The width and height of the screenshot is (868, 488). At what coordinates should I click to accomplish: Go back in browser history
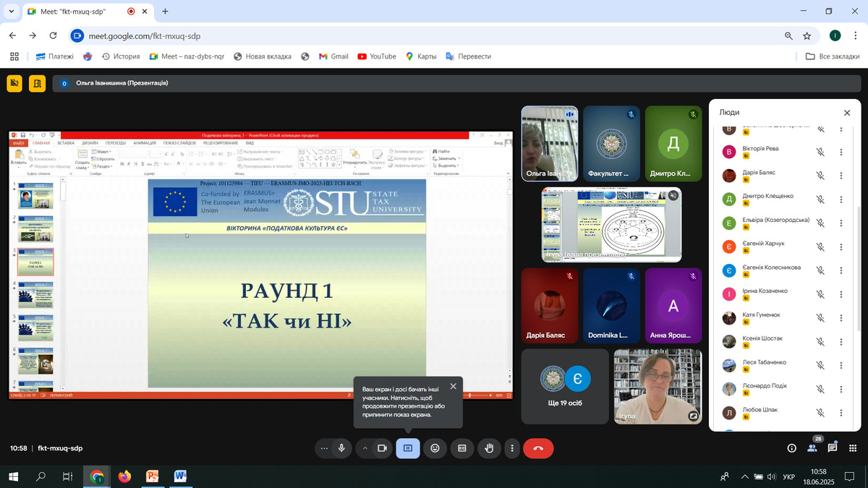click(x=12, y=35)
